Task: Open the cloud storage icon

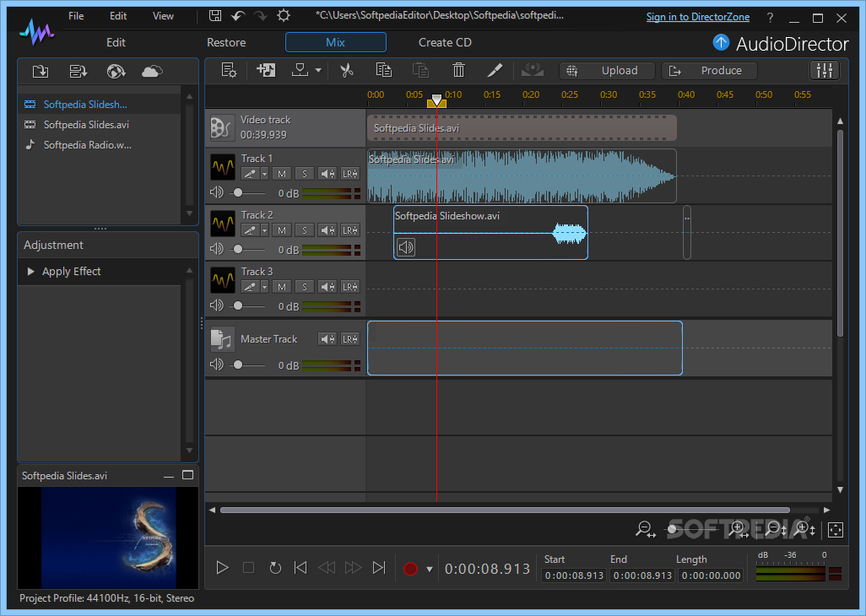Action: click(153, 71)
